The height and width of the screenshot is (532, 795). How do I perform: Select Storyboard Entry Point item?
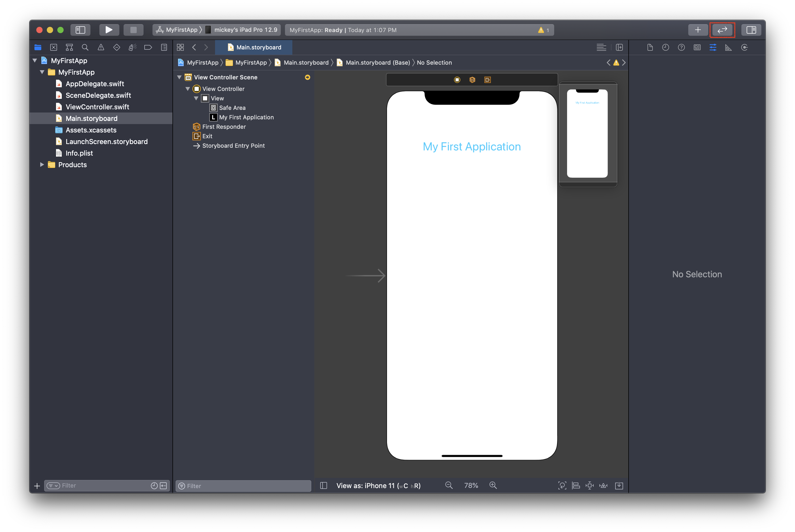[233, 146]
